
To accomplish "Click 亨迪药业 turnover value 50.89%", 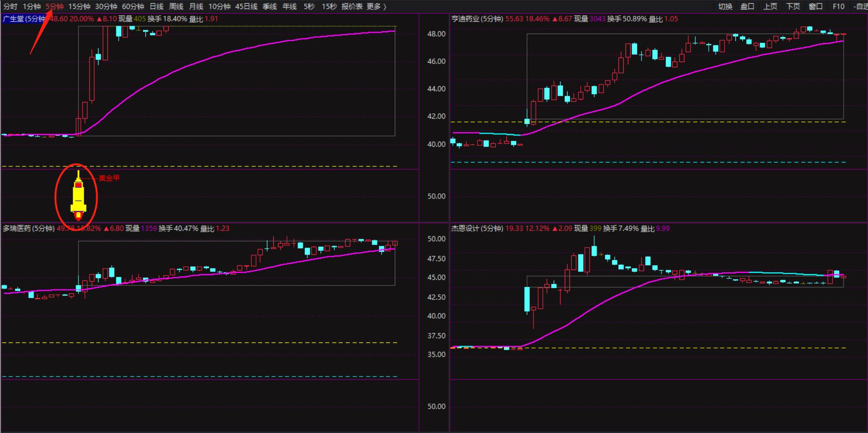I will click(635, 19).
